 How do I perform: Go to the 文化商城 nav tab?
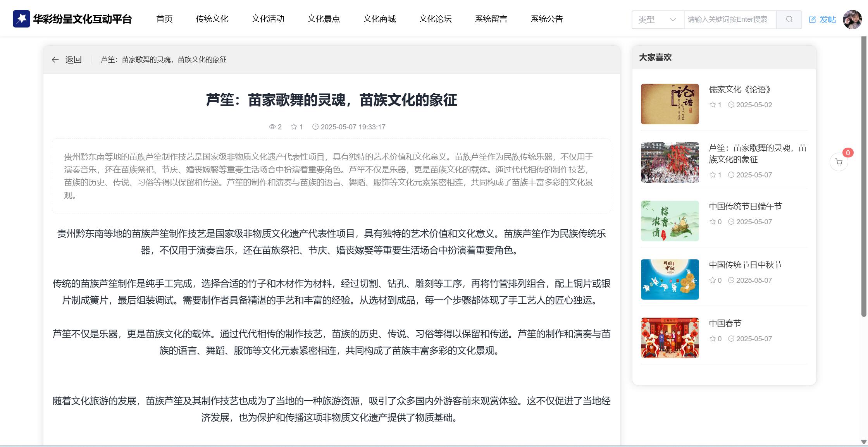(379, 19)
